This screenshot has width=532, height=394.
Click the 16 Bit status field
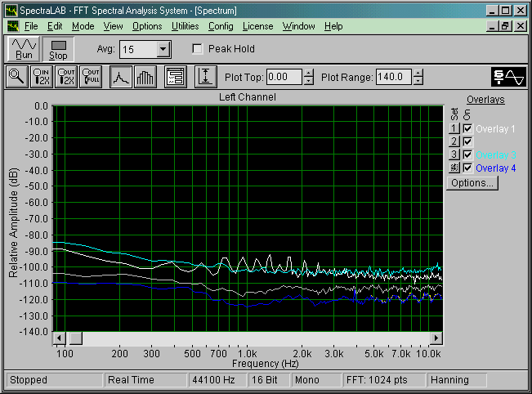[x=269, y=380]
